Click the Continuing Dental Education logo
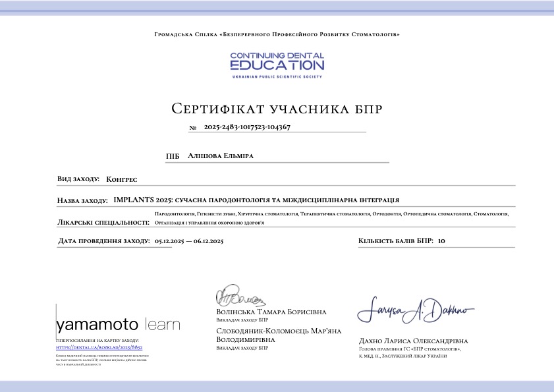 277,65
